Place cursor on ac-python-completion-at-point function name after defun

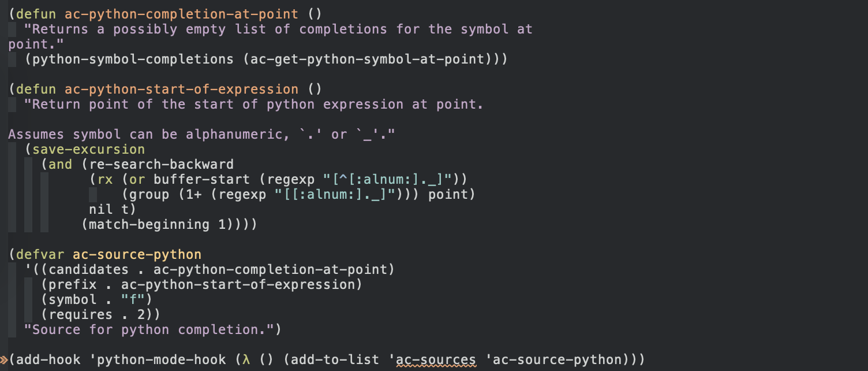click(x=182, y=14)
